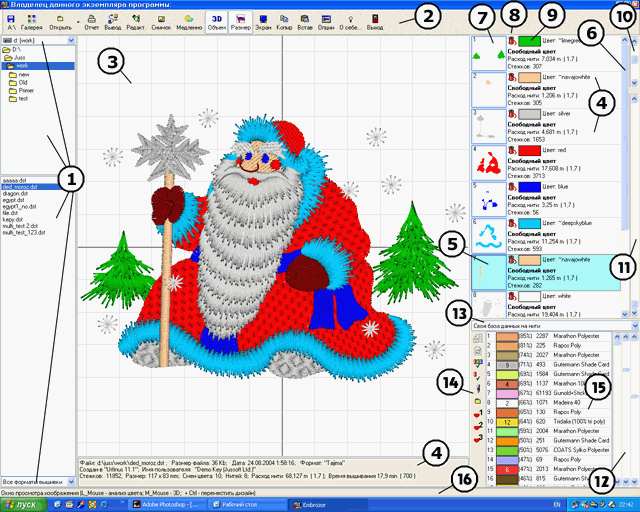Image resolution: width=640 pixels, height=512 pixels.
Task: Click thread spool icon of red row
Action: pos(512,150)
